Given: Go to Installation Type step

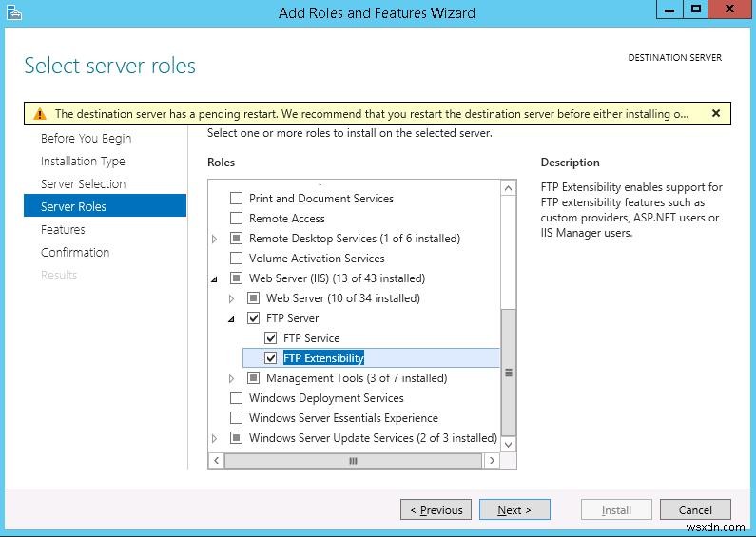Looking at the screenshot, I should (x=83, y=161).
